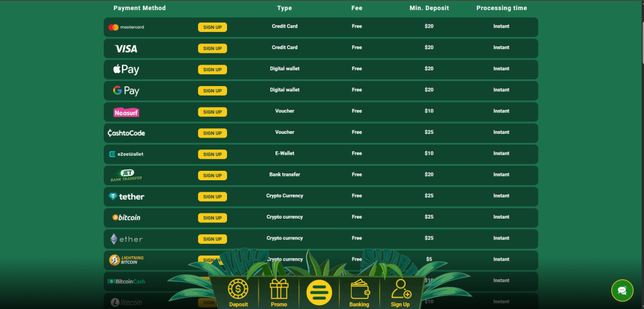Click '$10' minimum deposit for Neosurf
Image resolution: width=644 pixels, height=309 pixels.
[429, 111]
